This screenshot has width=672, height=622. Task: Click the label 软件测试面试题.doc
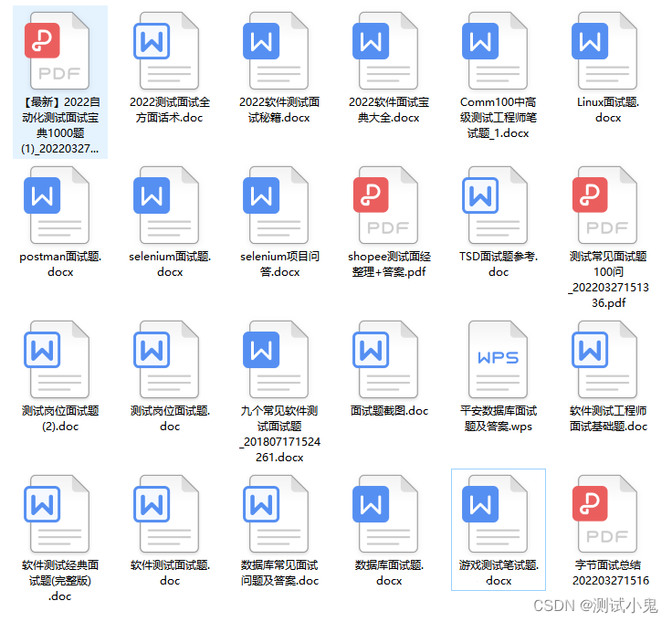click(x=170, y=573)
